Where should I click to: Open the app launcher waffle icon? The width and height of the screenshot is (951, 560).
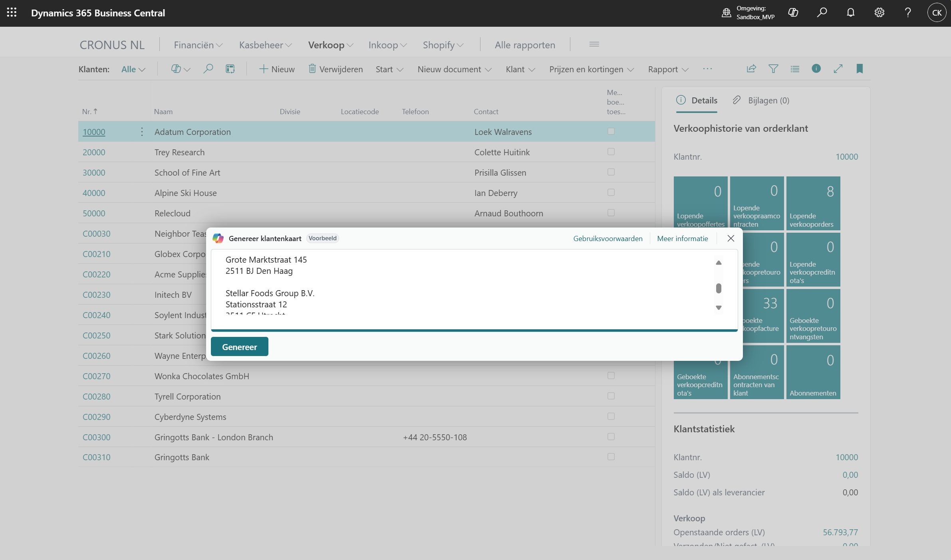[x=12, y=13]
